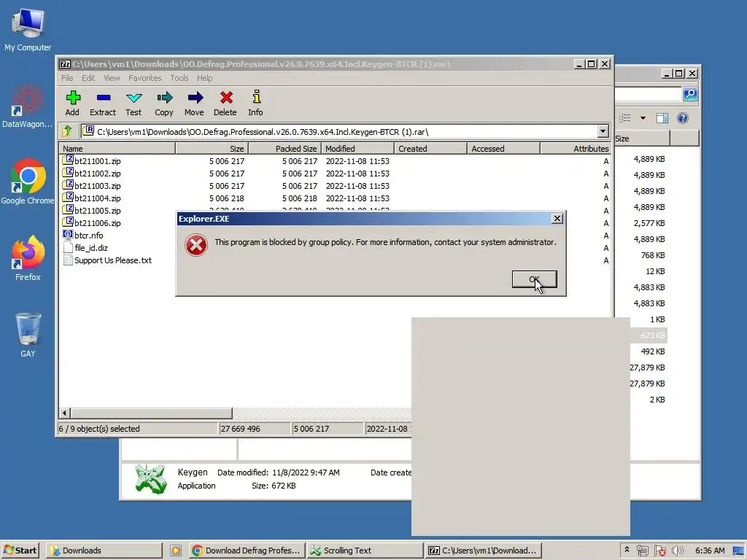
Task: Expand the 7-Zip address path dropdown
Action: point(603,131)
